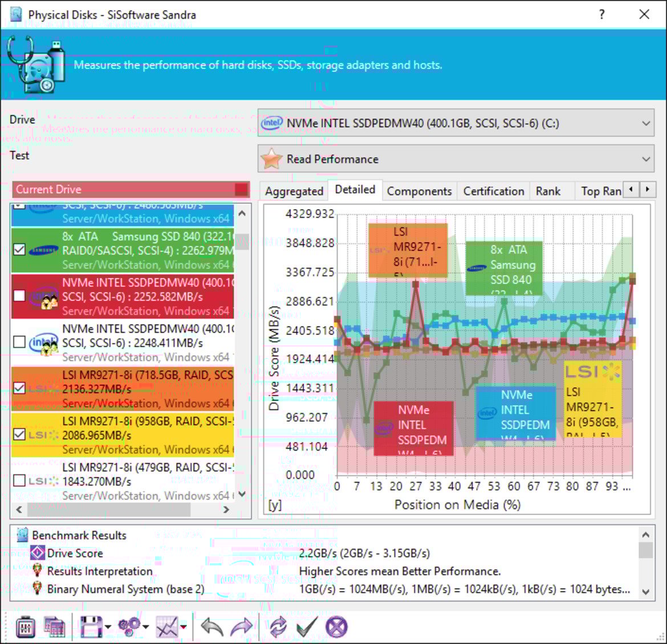Image resolution: width=667 pixels, height=644 pixels.
Task: Open the Components tab
Action: pos(419,191)
